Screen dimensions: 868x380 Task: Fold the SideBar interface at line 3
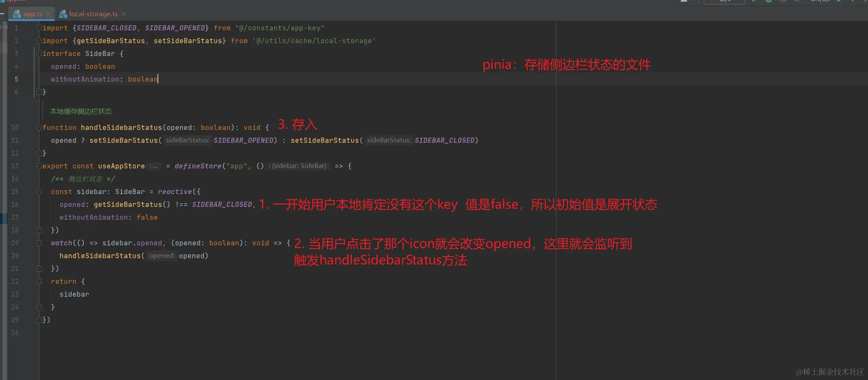[39, 53]
